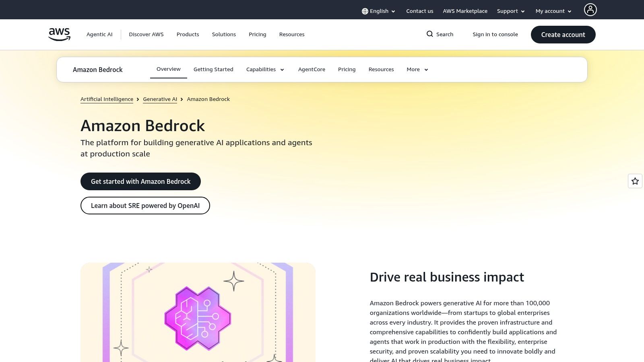The width and height of the screenshot is (644, 362).
Task: Click the Search label text
Action: pyautogui.click(x=445, y=35)
